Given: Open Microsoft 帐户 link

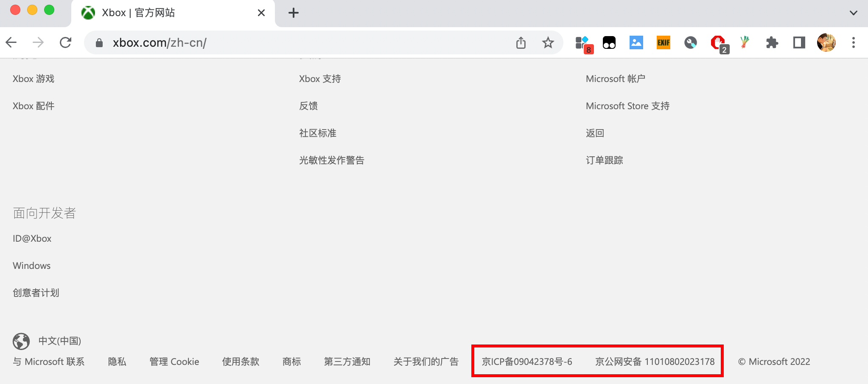Looking at the screenshot, I should (x=616, y=79).
